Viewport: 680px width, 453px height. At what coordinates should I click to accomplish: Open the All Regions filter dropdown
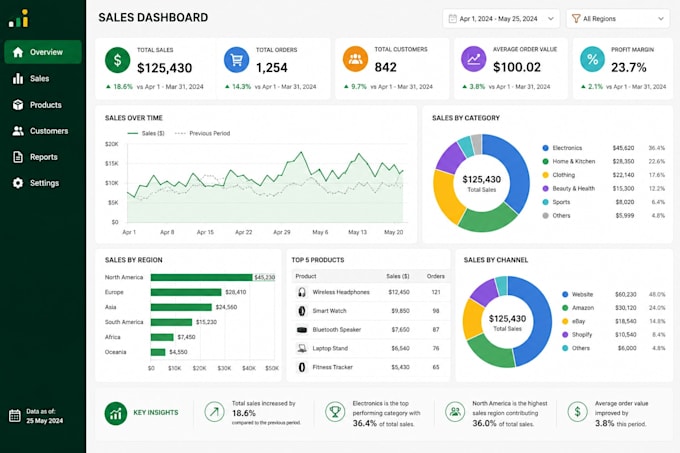618,19
